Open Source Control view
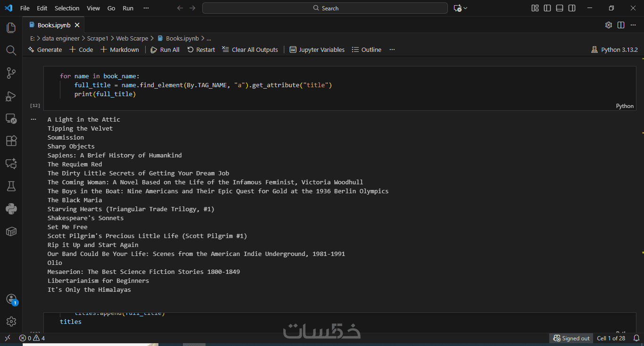The width and height of the screenshot is (644, 346). coord(11,73)
